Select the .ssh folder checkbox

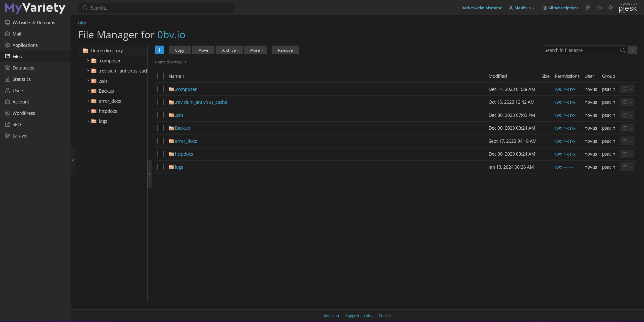[x=160, y=115]
